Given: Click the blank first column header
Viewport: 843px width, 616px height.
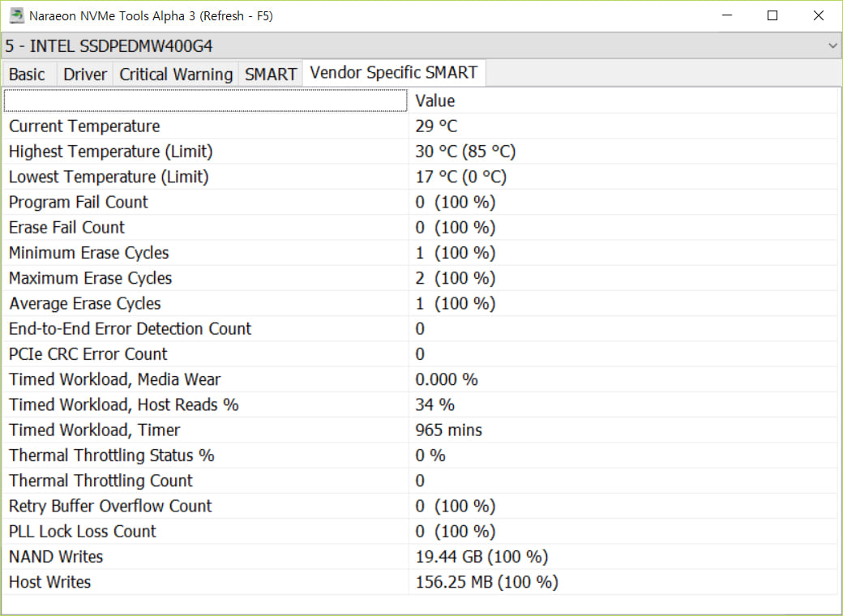Looking at the screenshot, I should pos(205,101).
